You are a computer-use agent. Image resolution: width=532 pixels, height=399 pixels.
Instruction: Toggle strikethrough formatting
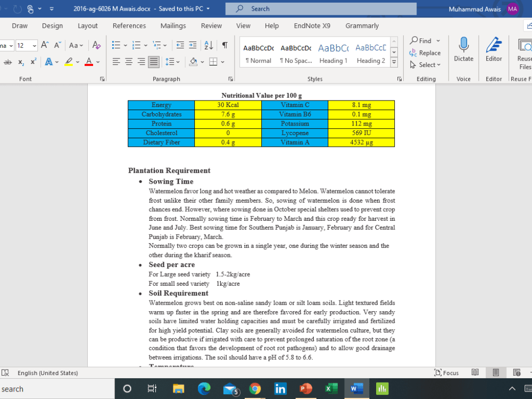8,62
